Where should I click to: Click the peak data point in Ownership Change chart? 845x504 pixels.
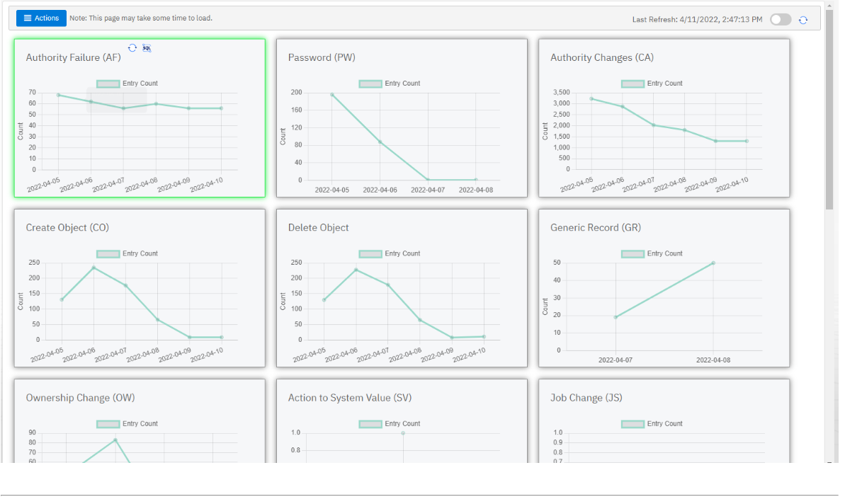click(x=115, y=440)
